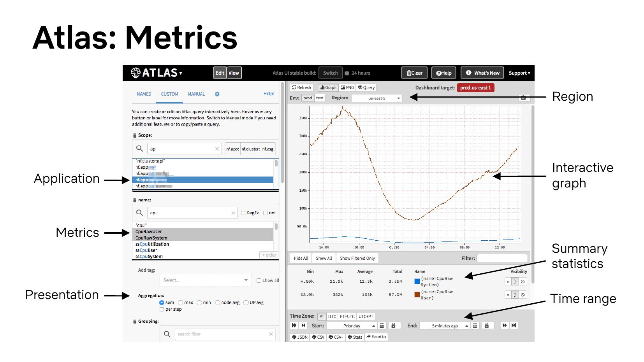Open the Start time calendar picker

(382, 325)
